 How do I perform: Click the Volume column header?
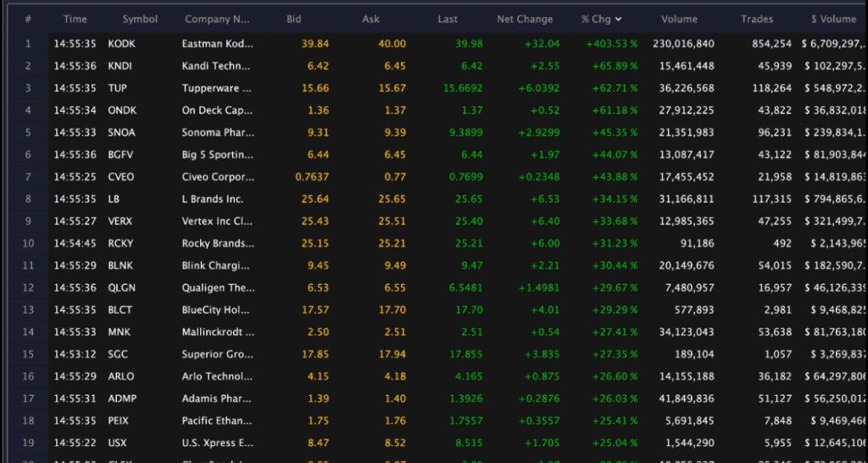pyautogui.click(x=679, y=20)
